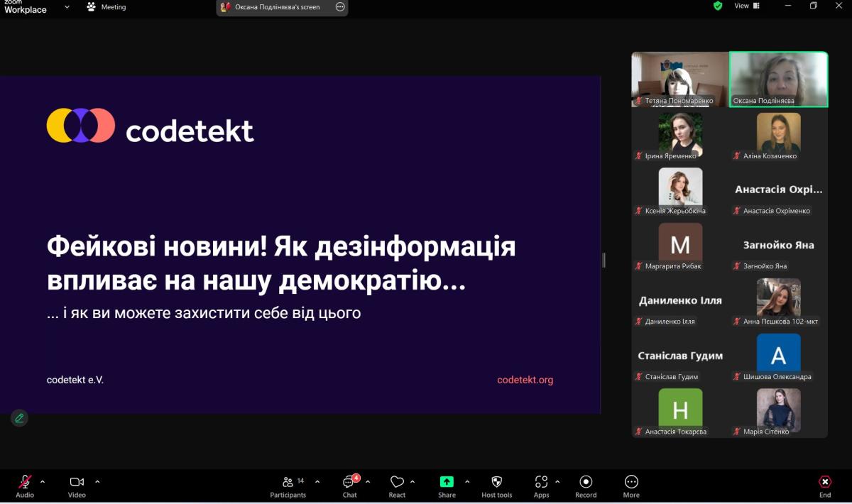Image resolution: width=852 pixels, height=504 pixels.
Task: Open screen share options ellipsis button
Action: coord(340,7)
